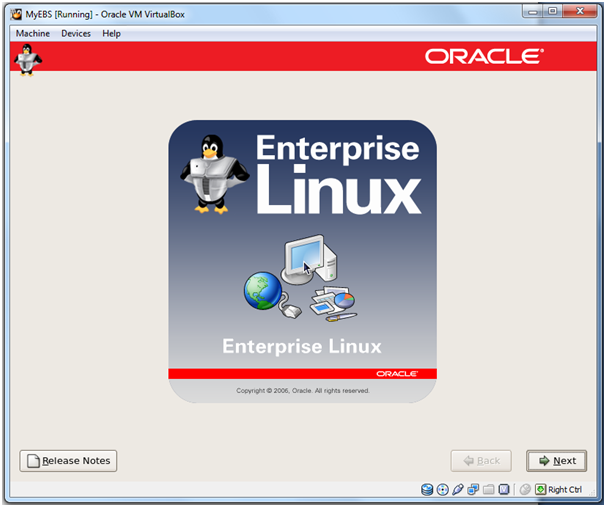Image resolution: width=606 pixels, height=507 pixels.
Task: Click the penguin logo in the red banner
Action: click(27, 60)
